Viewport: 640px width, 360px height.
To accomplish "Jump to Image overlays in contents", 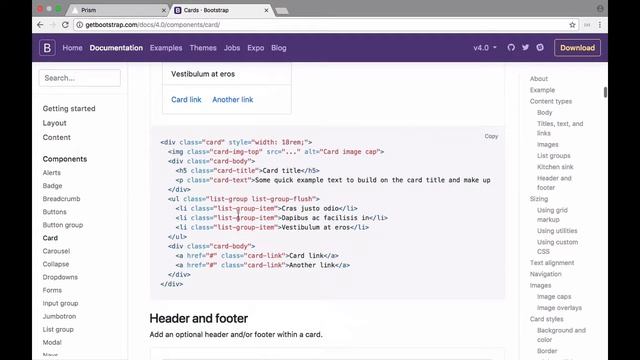I will coord(559,308).
